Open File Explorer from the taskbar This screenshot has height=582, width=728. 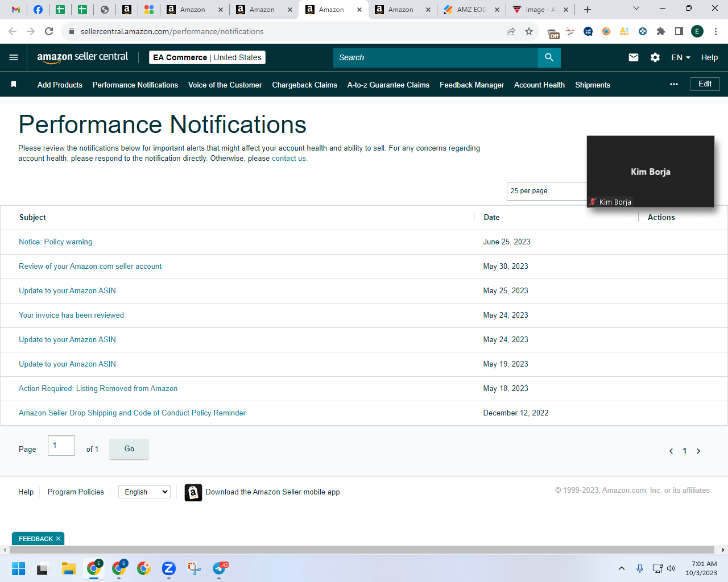(x=69, y=568)
